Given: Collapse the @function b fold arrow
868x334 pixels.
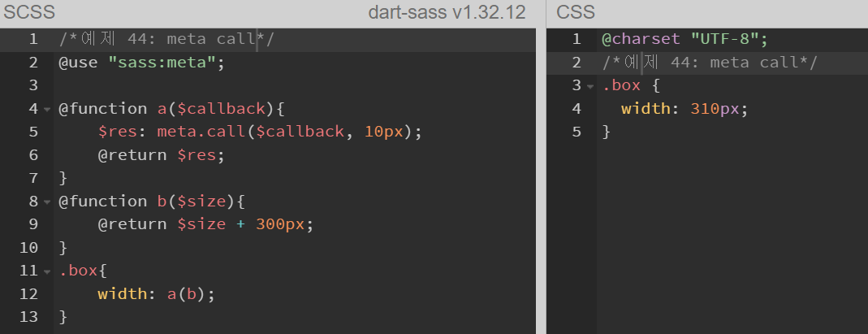Looking at the screenshot, I should coord(47,202).
